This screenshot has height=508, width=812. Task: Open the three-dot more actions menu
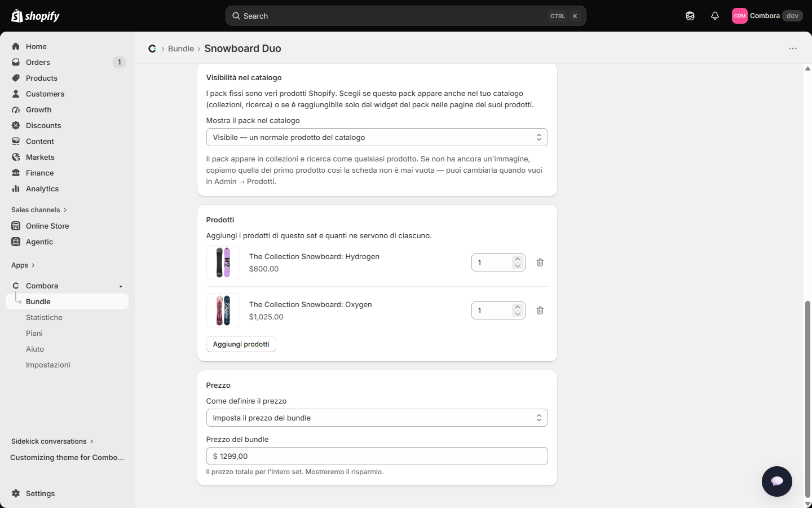[x=793, y=49]
